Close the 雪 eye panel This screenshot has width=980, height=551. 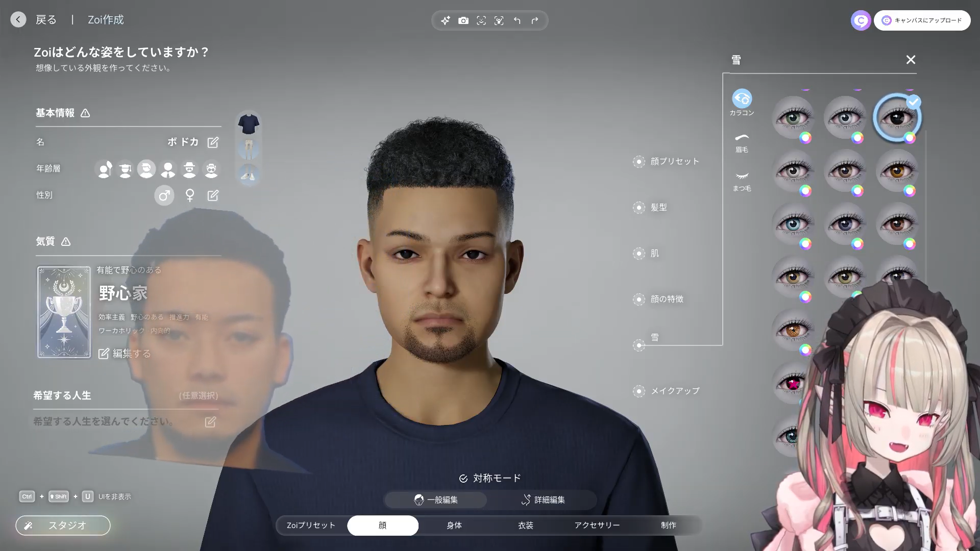[x=911, y=60]
